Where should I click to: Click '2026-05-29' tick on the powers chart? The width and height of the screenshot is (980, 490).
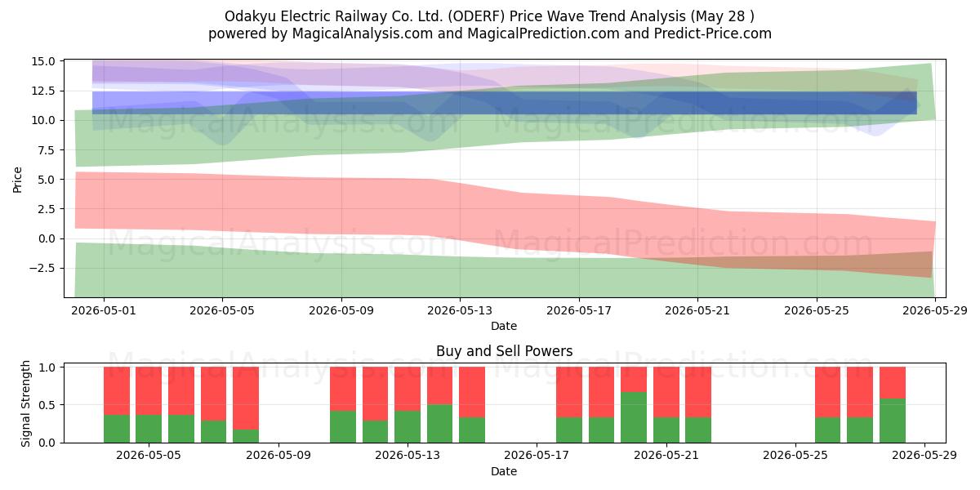tap(924, 456)
